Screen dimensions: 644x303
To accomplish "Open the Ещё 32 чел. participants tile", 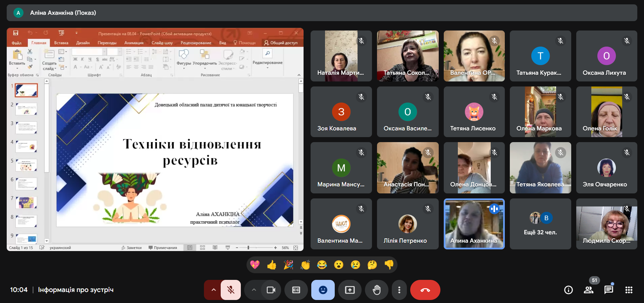I will 540,224.
